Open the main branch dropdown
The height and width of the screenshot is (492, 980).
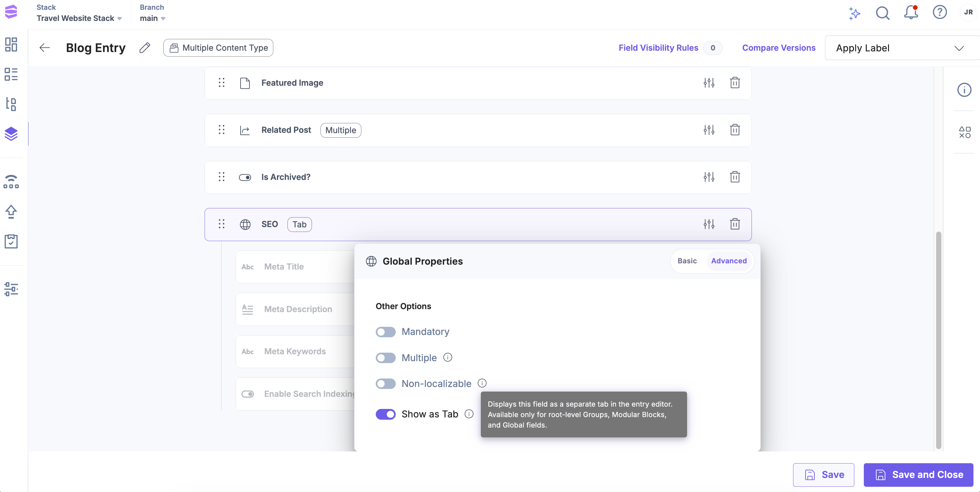(x=152, y=18)
